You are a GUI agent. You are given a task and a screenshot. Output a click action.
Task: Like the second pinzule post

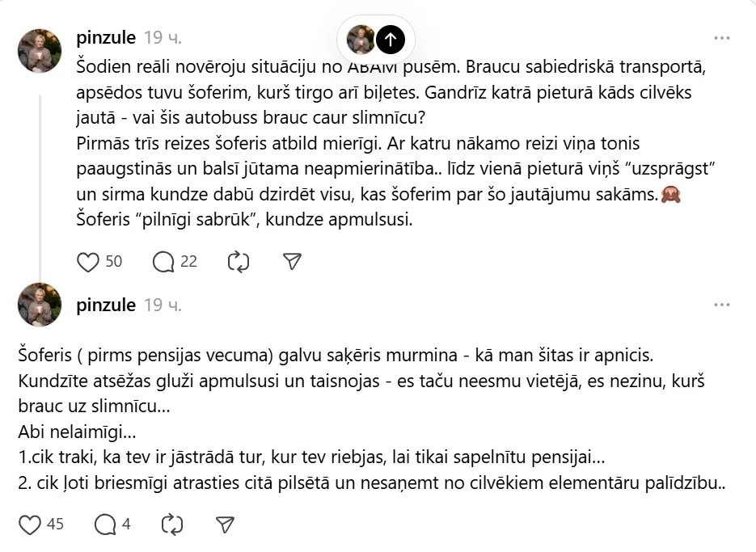point(29,525)
